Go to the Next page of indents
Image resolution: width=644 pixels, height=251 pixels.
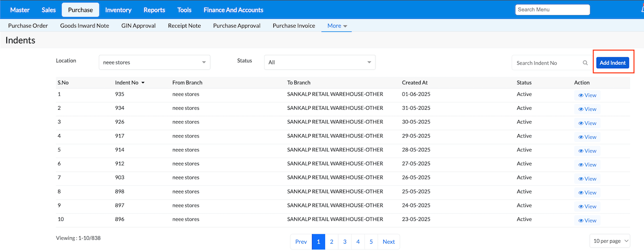pos(389,242)
